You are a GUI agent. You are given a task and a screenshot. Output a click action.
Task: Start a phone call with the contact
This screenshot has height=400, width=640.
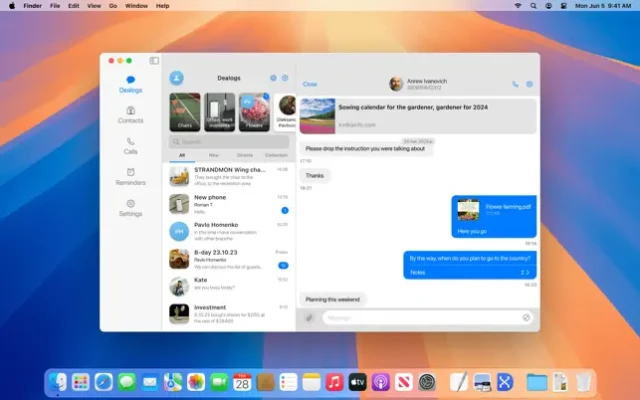coord(516,84)
